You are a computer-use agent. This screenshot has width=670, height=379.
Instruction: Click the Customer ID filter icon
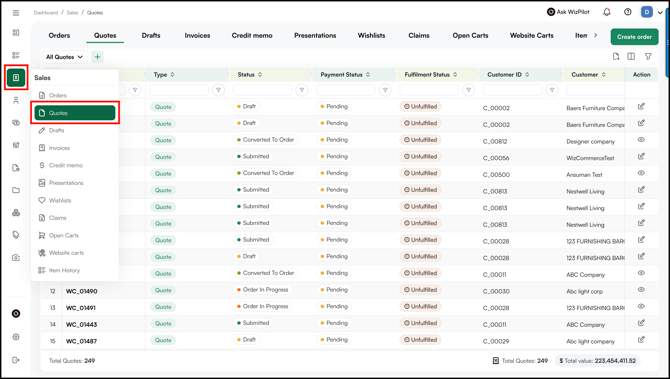click(552, 90)
